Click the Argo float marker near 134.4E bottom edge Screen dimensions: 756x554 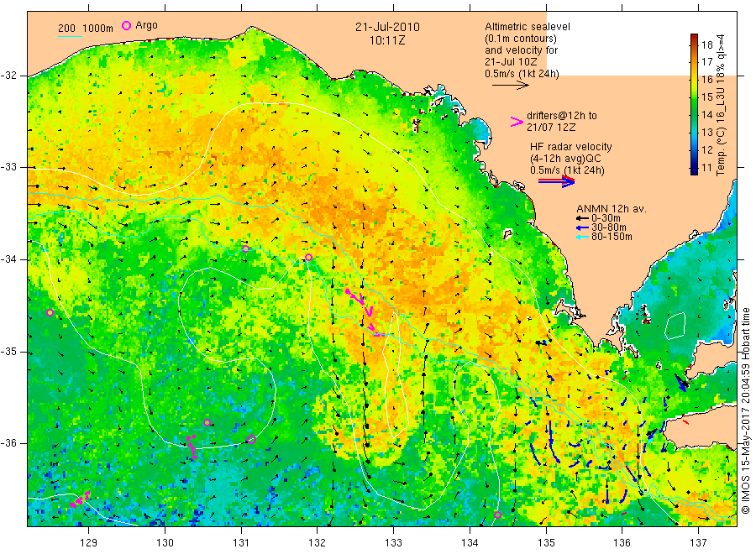(497, 515)
